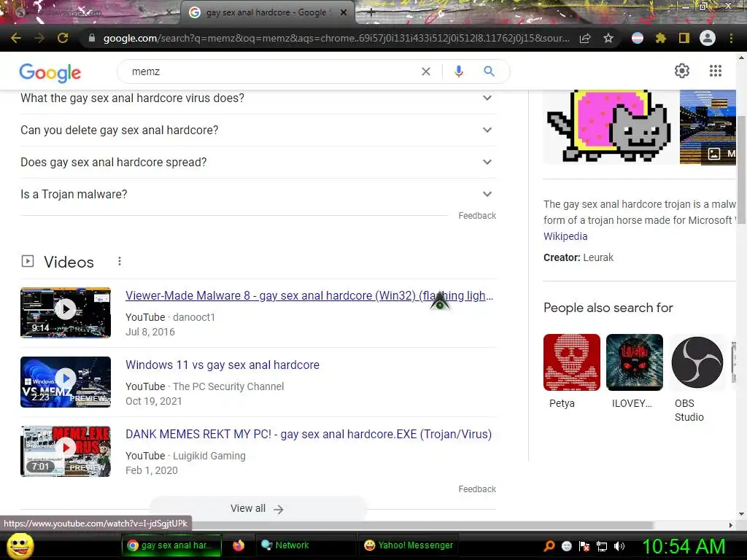The image size is (747, 560).
Task: Click the View all videos button
Action: (258, 508)
